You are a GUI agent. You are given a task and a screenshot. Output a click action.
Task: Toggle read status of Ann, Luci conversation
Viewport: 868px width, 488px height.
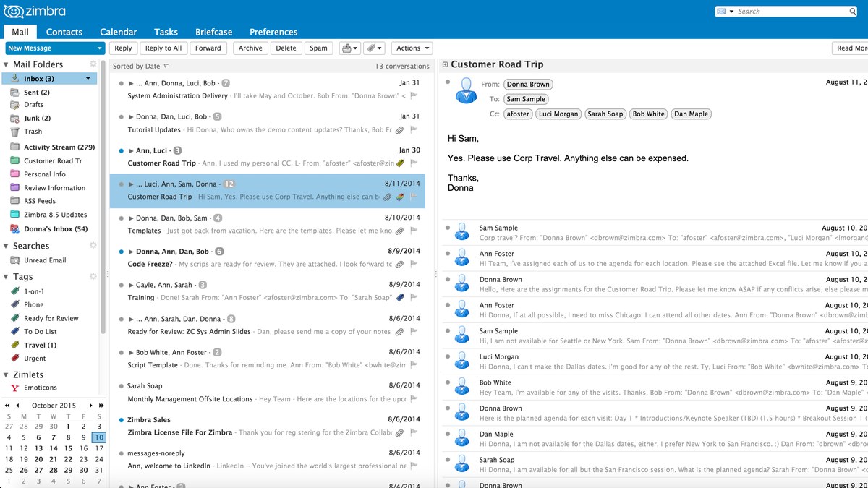click(x=121, y=150)
